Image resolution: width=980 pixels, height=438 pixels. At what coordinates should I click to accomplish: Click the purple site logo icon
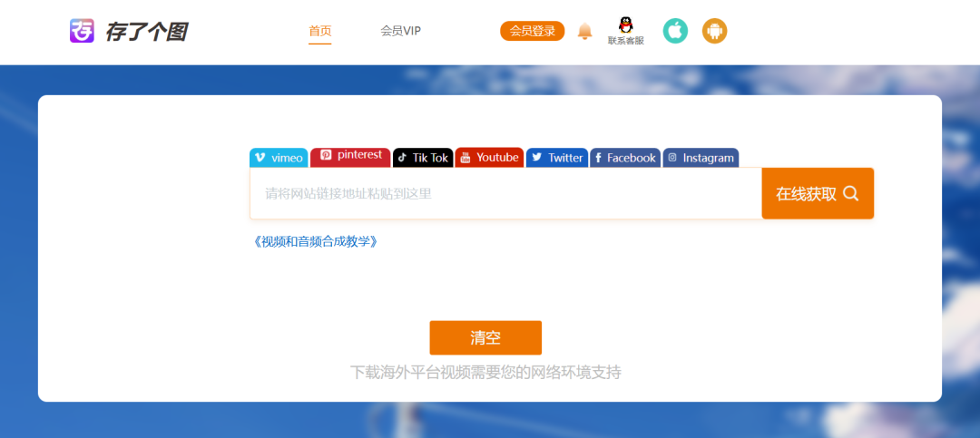(82, 31)
